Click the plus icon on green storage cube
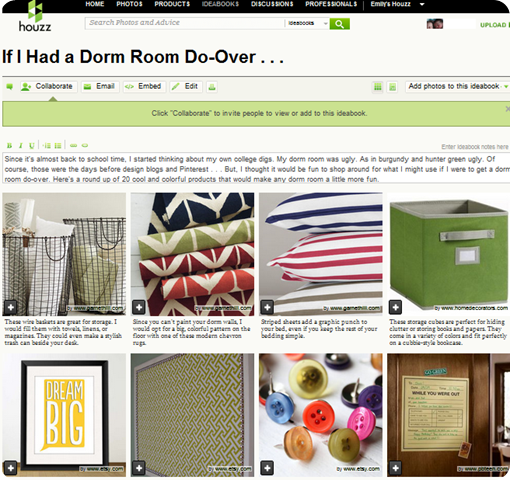This screenshot has width=510, height=480. [395, 307]
